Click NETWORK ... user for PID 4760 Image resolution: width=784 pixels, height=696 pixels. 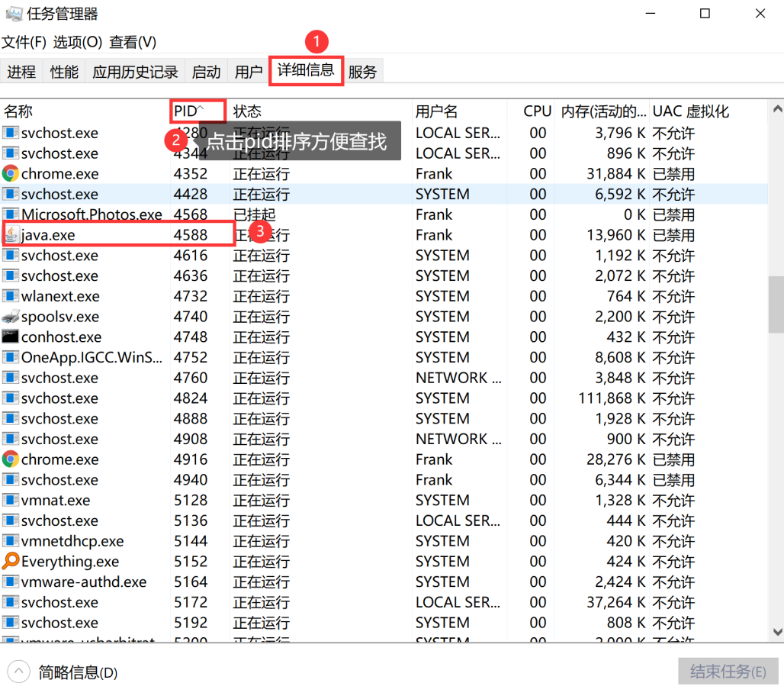458,378
